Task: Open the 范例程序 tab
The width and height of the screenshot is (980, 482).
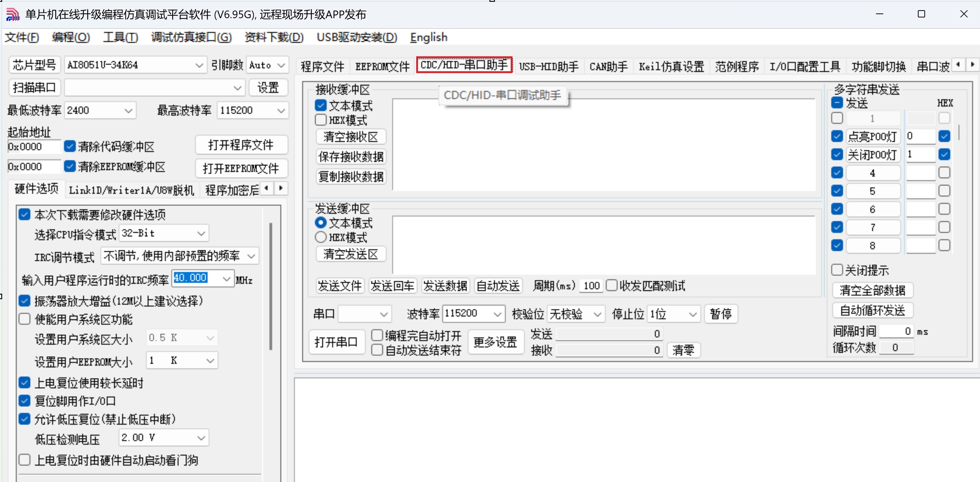Action: click(x=737, y=66)
